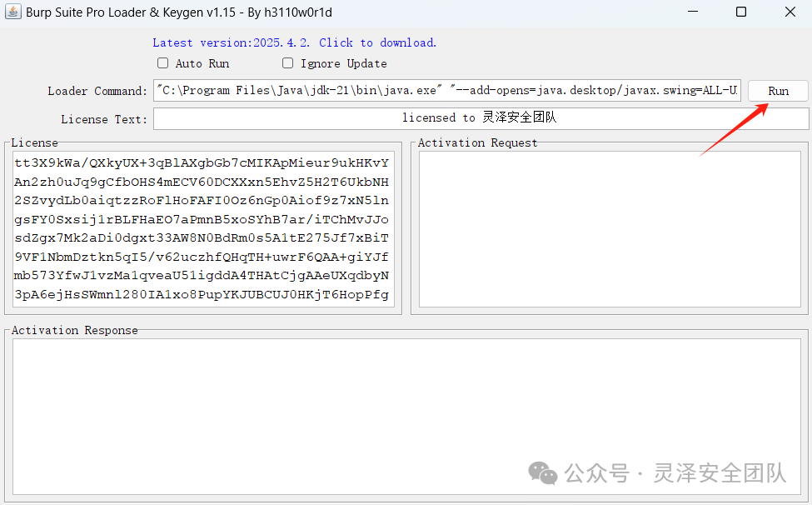Click the window title text in title bar
812x505 pixels.
[x=179, y=12]
